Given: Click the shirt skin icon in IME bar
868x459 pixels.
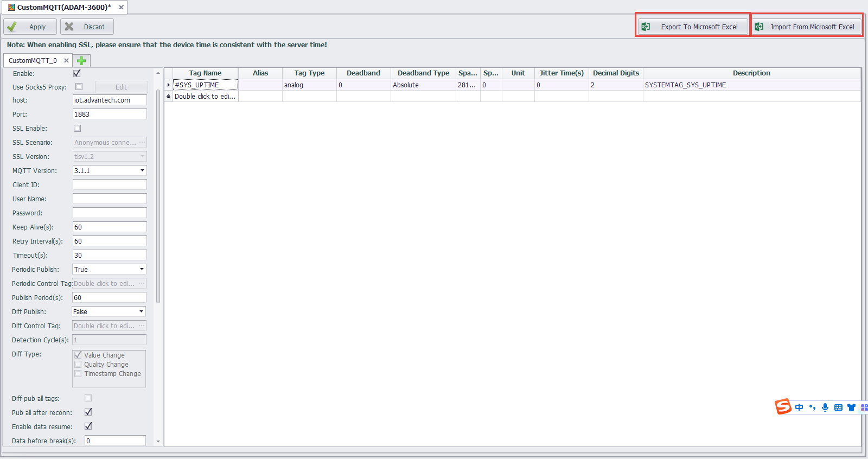Looking at the screenshot, I should pyautogui.click(x=851, y=407).
